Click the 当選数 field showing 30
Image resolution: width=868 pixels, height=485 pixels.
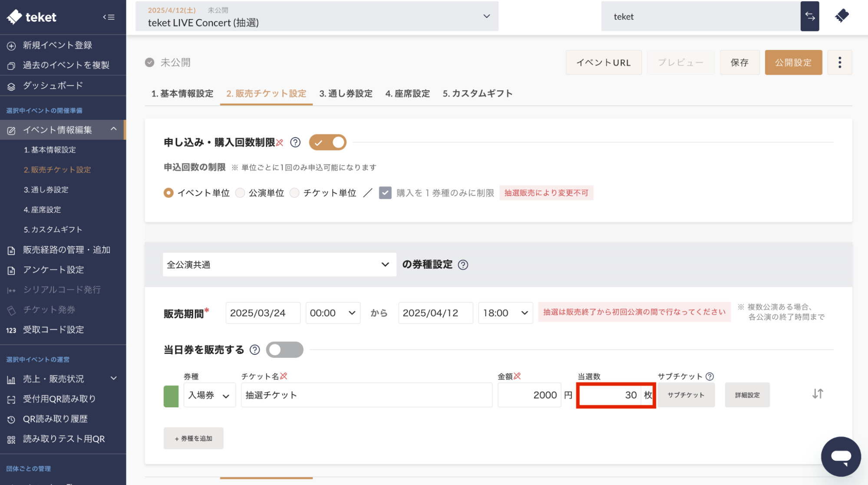point(610,395)
